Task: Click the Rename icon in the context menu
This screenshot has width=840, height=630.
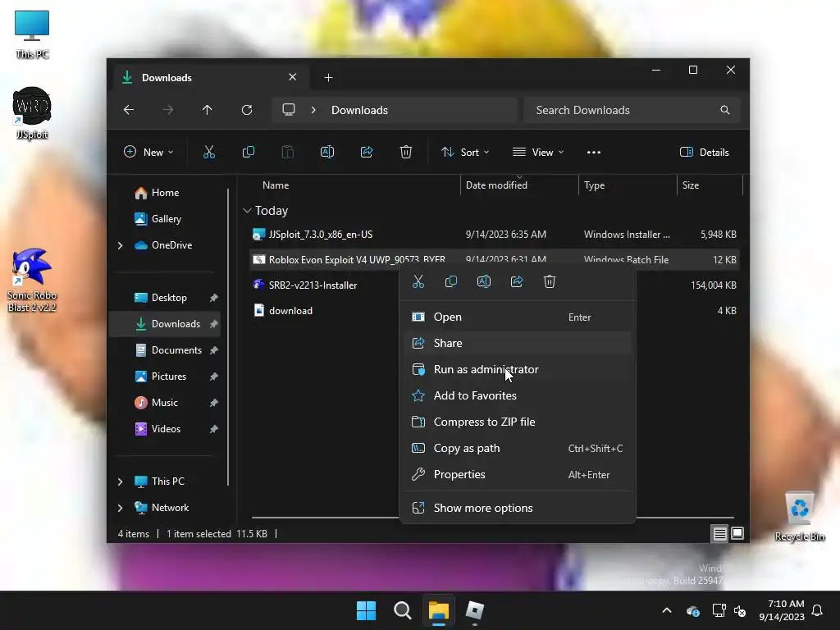Action: [x=484, y=282]
